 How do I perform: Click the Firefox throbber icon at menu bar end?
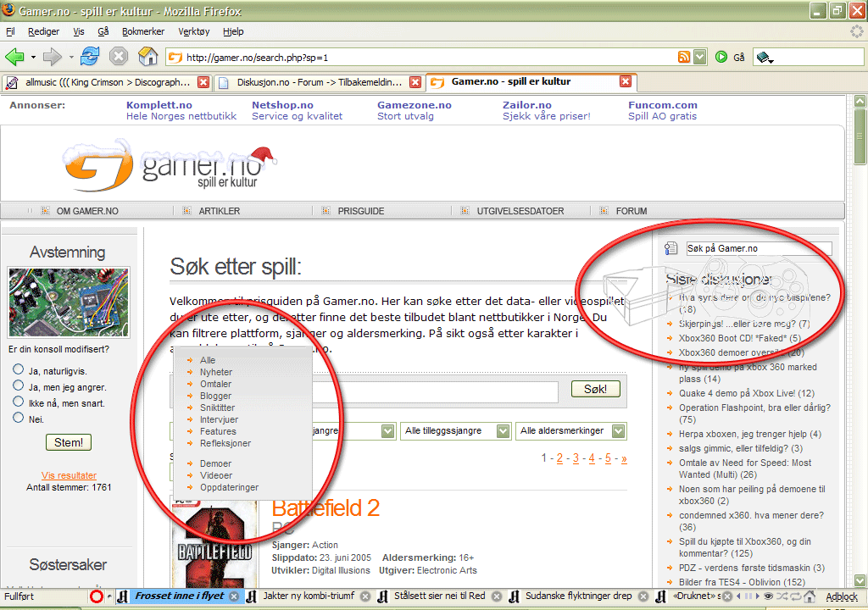click(856, 31)
